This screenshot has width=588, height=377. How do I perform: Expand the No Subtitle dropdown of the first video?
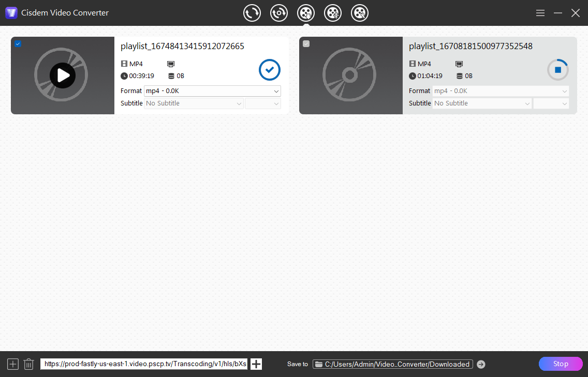coord(194,103)
